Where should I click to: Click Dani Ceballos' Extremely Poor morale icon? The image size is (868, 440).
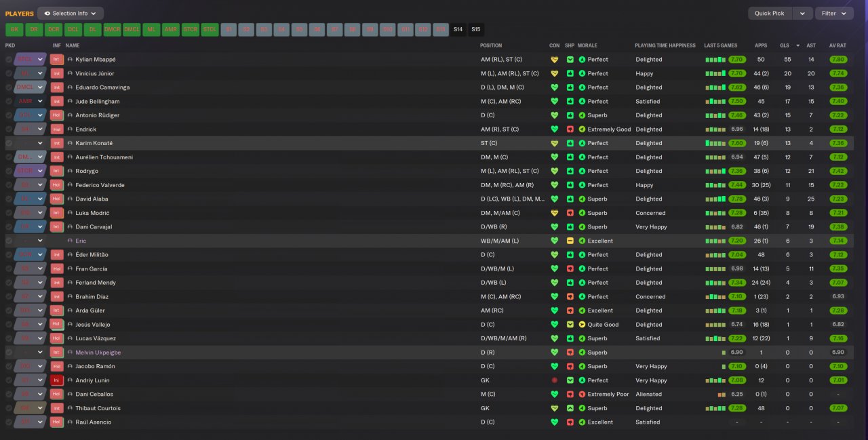tap(582, 395)
